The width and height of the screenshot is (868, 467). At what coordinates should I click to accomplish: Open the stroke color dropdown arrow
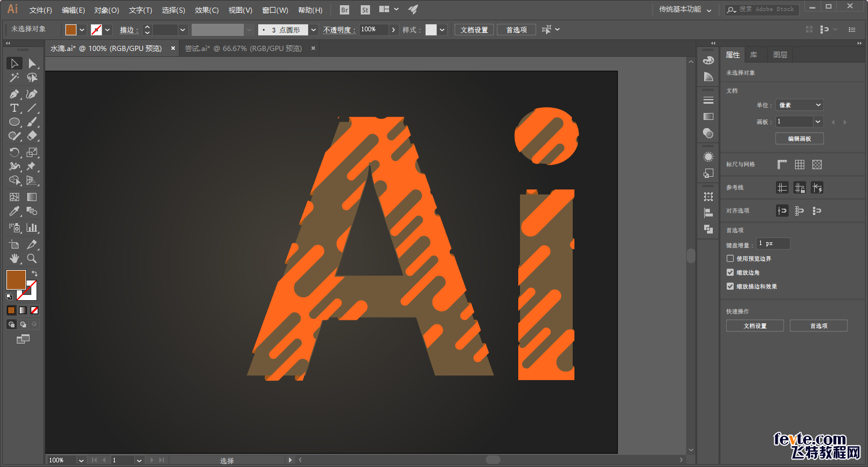[108, 30]
